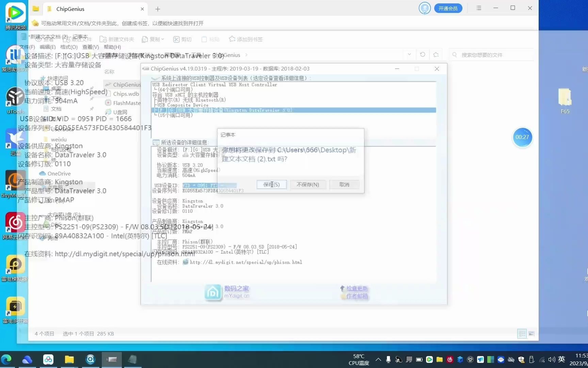The height and width of the screenshot is (368, 588).
Task: Open File Explorer from taskbar
Action: click(x=69, y=359)
